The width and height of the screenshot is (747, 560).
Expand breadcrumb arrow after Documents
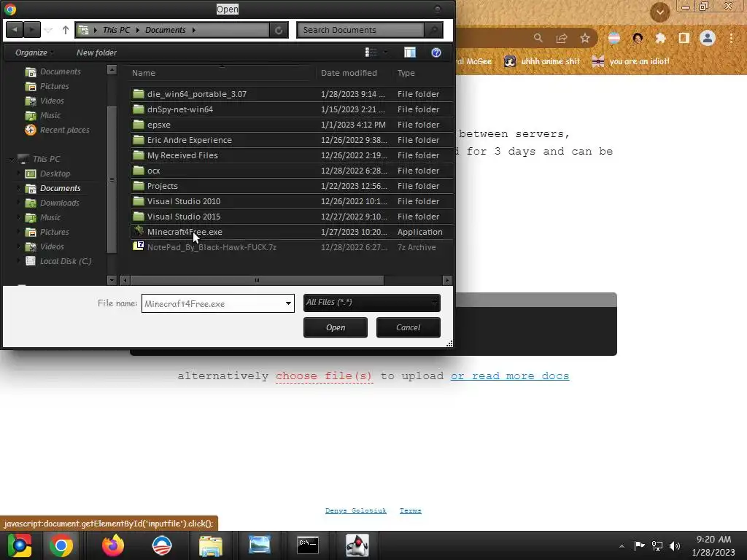point(194,30)
